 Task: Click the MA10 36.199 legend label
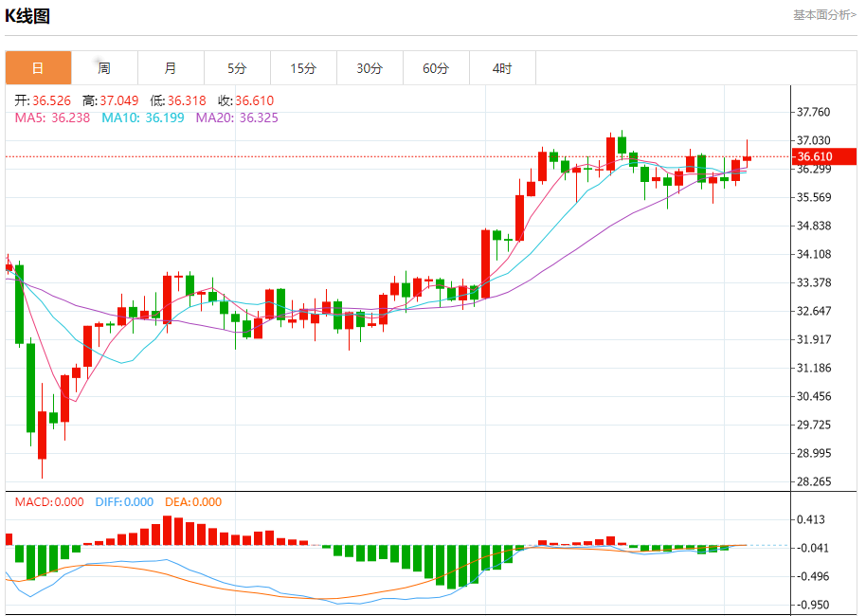tap(142, 118)
